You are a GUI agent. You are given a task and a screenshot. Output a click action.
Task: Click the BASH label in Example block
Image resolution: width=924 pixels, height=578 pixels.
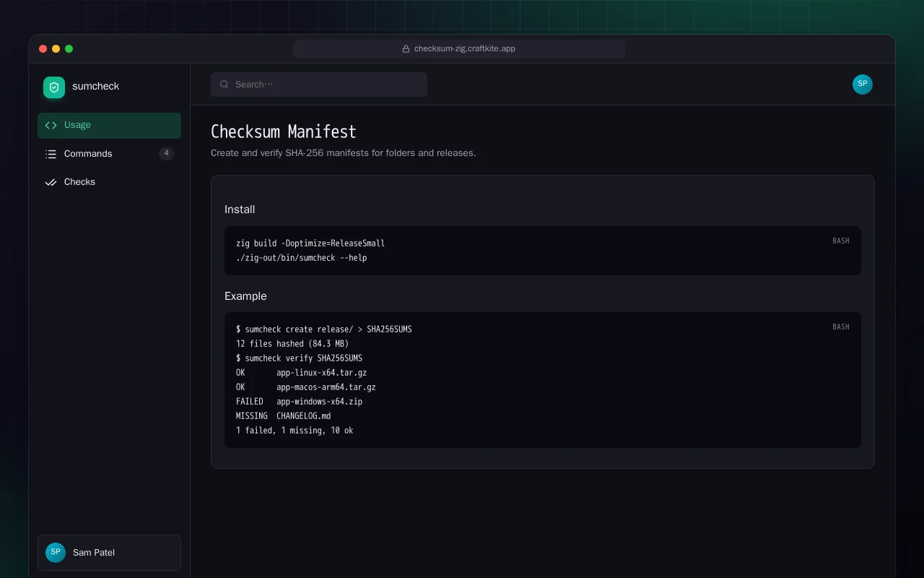(841, 327)
